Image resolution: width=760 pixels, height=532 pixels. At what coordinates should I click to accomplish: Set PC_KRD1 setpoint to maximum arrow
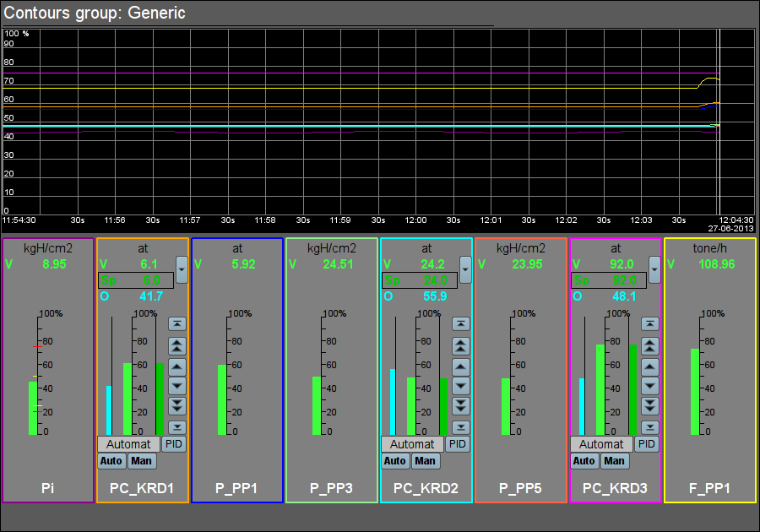(x=176, y=323)
